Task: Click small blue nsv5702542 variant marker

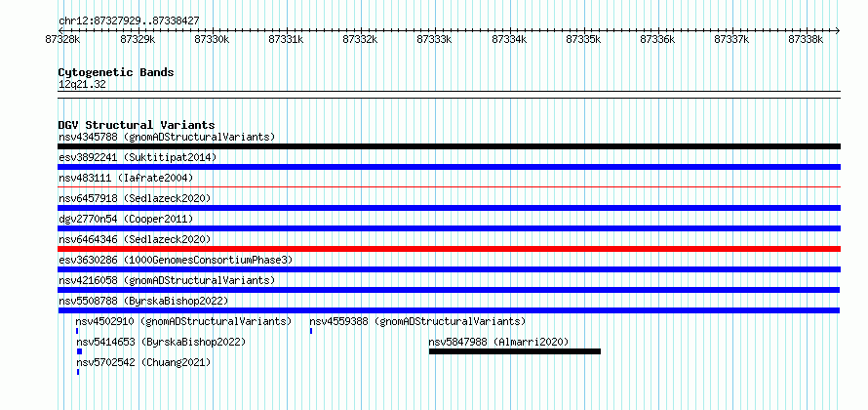Action: [78, 372]
